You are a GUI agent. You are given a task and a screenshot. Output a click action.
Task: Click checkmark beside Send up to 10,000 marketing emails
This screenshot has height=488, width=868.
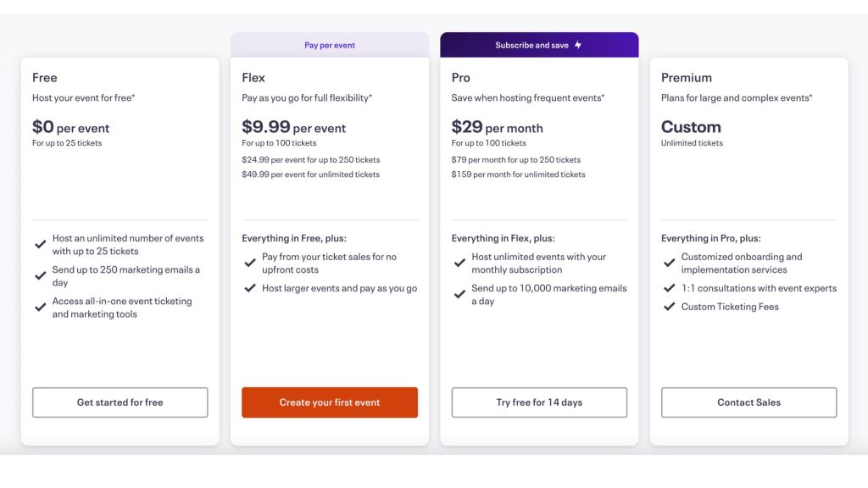pos(459,294)
